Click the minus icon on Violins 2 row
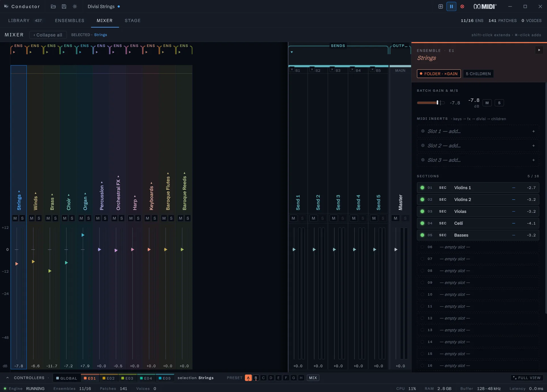The image size is (547, 392). (x=513, y=200)
